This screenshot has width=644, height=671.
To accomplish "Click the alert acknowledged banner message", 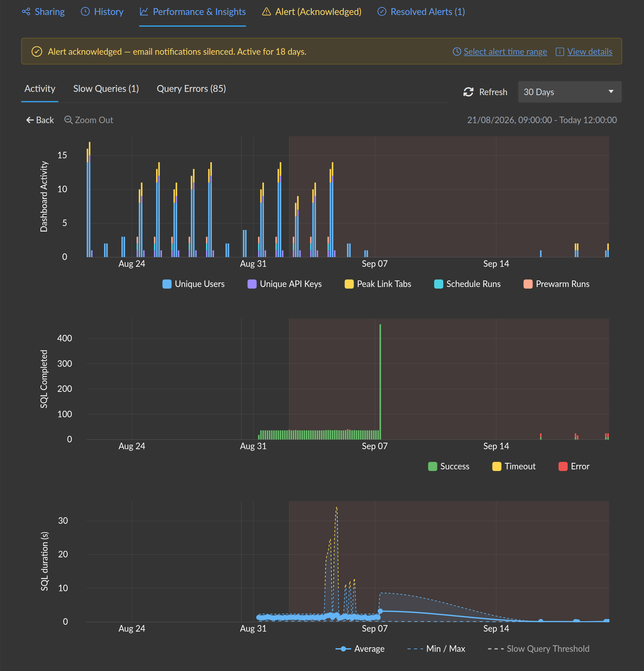I will pos(177,52).
